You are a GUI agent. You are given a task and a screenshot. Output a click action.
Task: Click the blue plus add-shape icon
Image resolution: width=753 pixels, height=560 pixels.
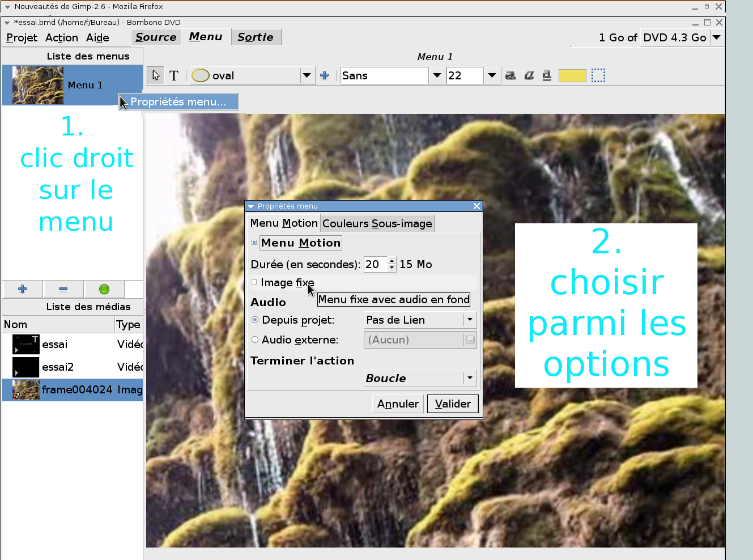pyautogui.click(x=325, y=75)
